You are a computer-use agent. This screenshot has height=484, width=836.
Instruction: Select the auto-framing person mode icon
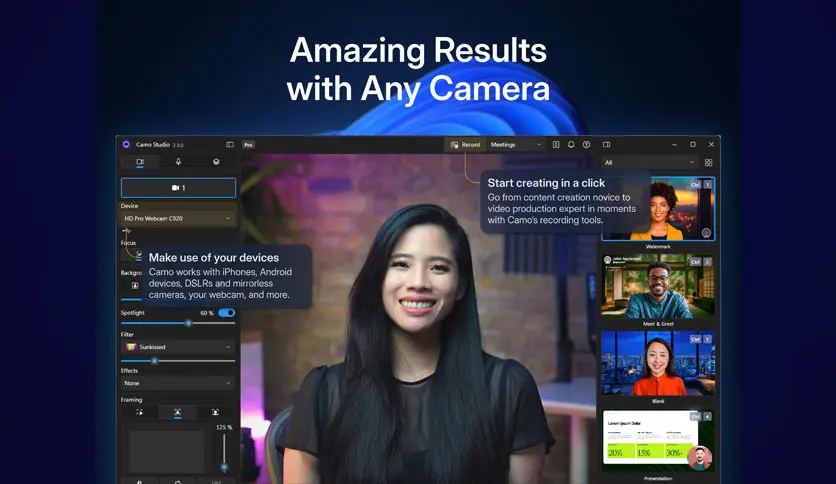178,412
